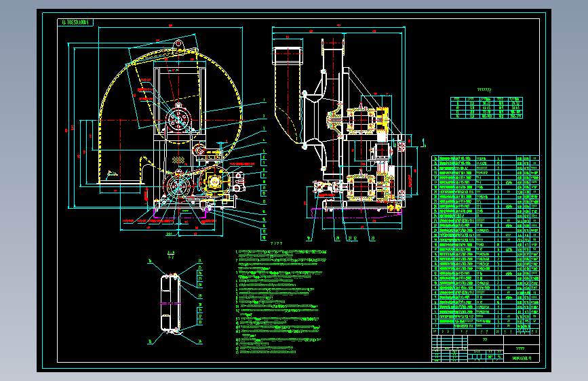Click the upper bearing housing in side view
Viewport: 588px width, 381px height.
pyautogui.click(x=361, y=121)
